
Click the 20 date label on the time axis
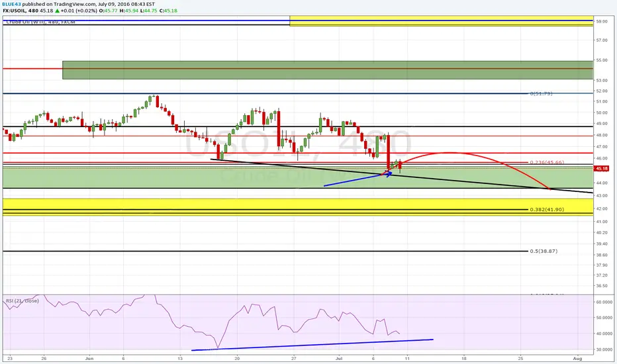[x=237, y=359]
